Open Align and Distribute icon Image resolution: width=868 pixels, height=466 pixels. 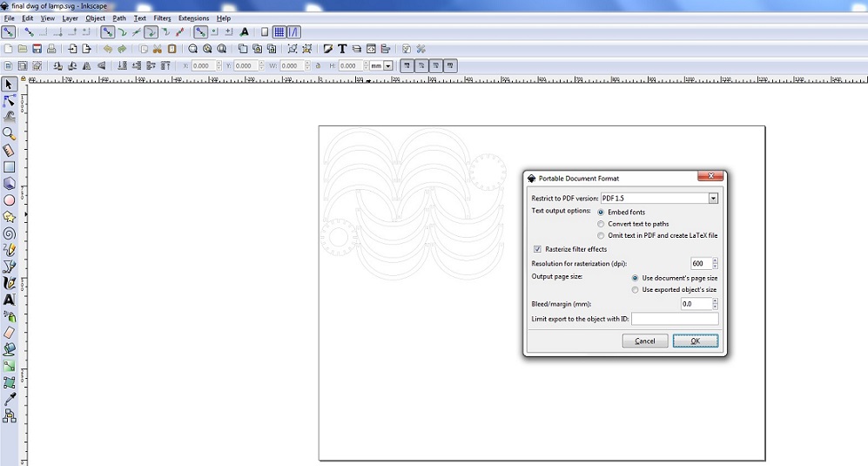[386, 49]
